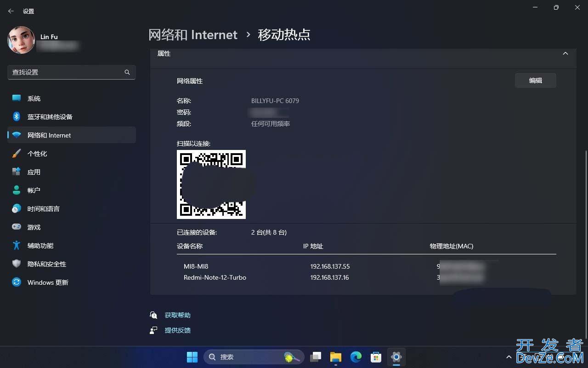Open 辅助功能 settings
Screen dimensions: 588x368
click(x=72, y=246)
